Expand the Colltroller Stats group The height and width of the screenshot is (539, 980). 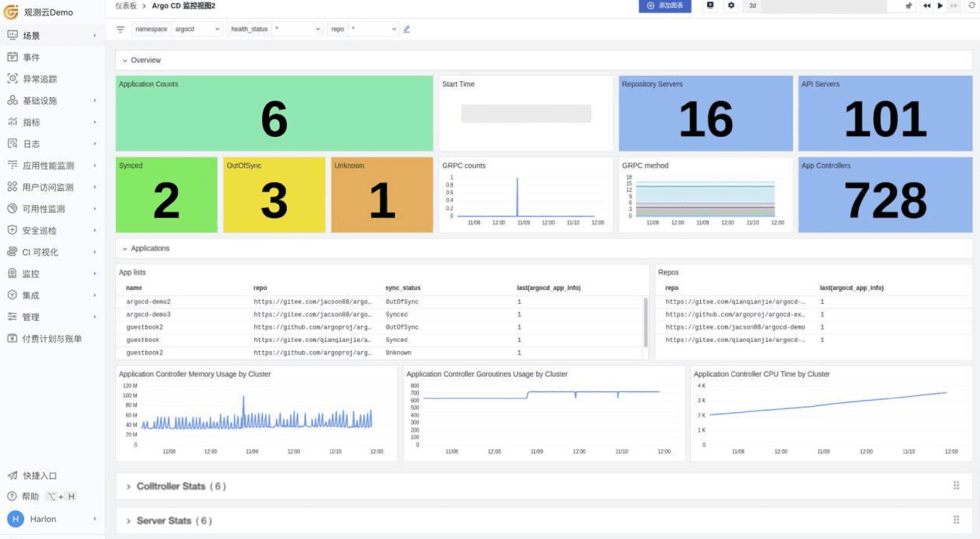129,486
